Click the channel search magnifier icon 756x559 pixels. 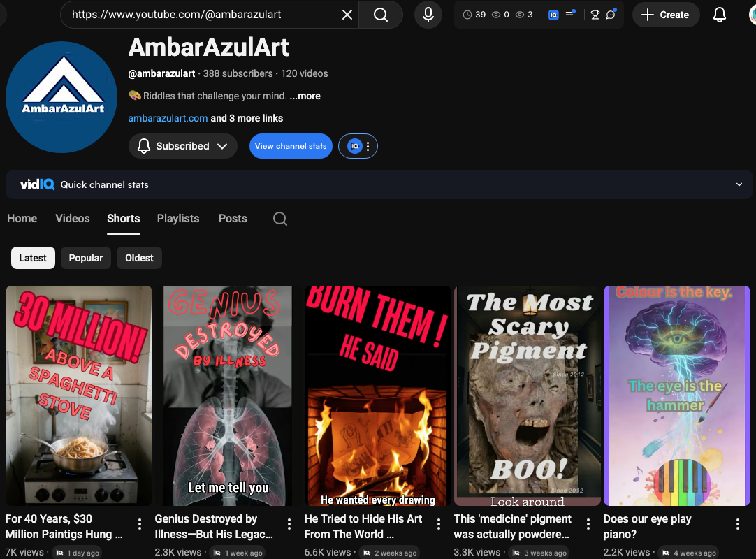280,219
